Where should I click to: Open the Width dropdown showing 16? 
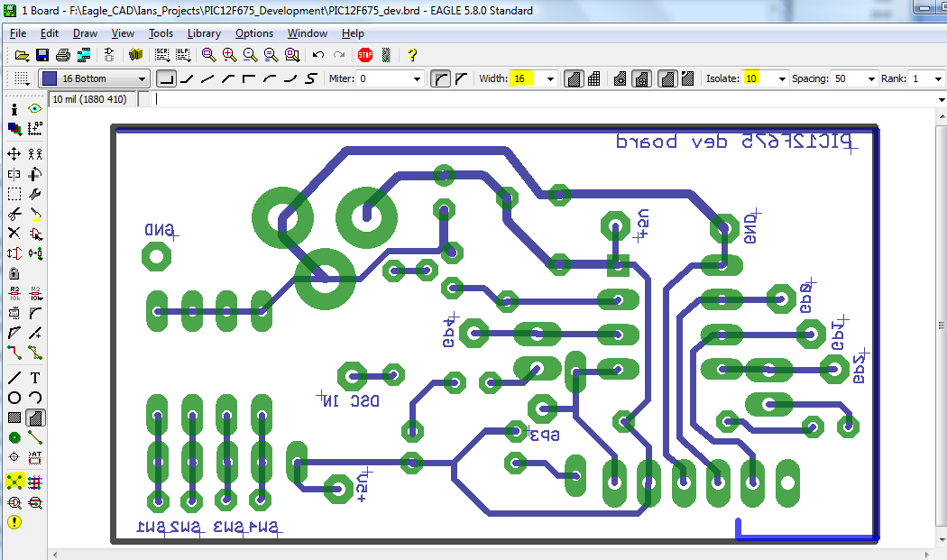point(550,78)
